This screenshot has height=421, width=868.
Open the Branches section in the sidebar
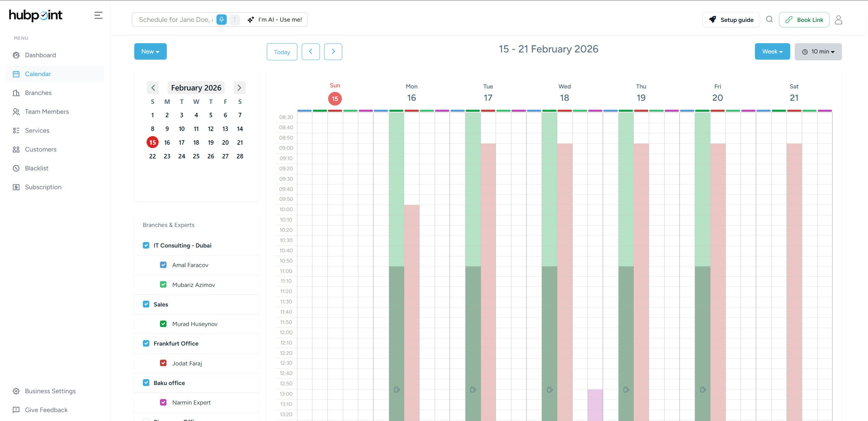click(x=38, y=93)
